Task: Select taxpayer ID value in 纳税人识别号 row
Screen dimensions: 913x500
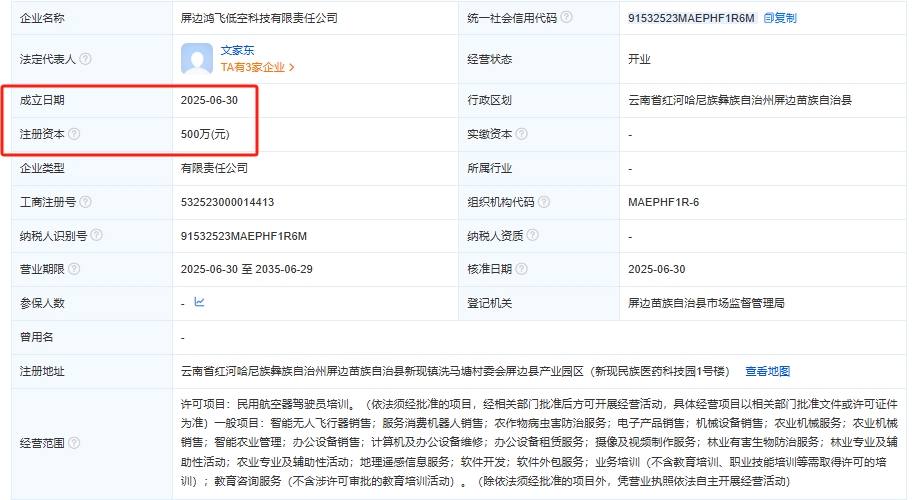Action: click(243, 236)
